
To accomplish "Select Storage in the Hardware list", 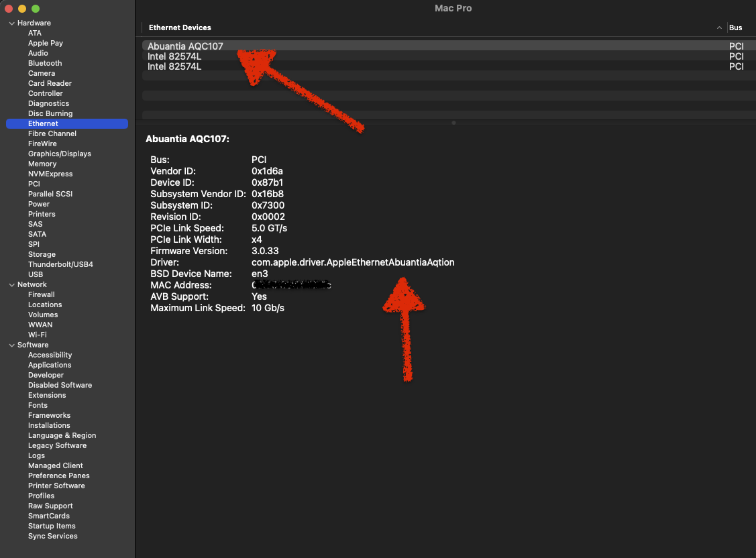I will (42, 254).
